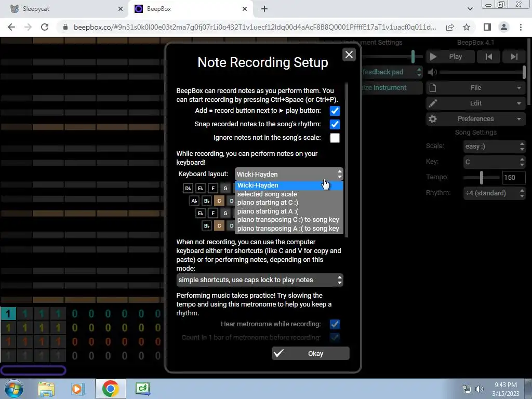Open the Preferences menu dropdown

(476, 119)
